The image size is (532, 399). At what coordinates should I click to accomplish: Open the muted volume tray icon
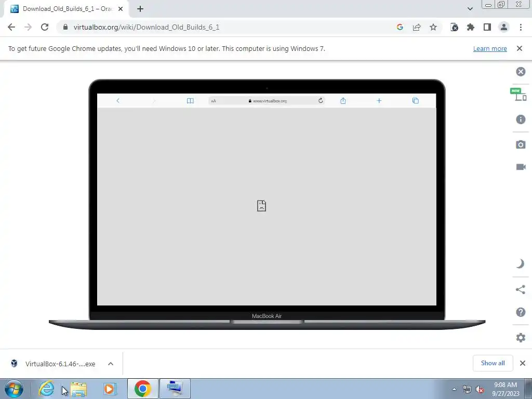click(480, 390)
